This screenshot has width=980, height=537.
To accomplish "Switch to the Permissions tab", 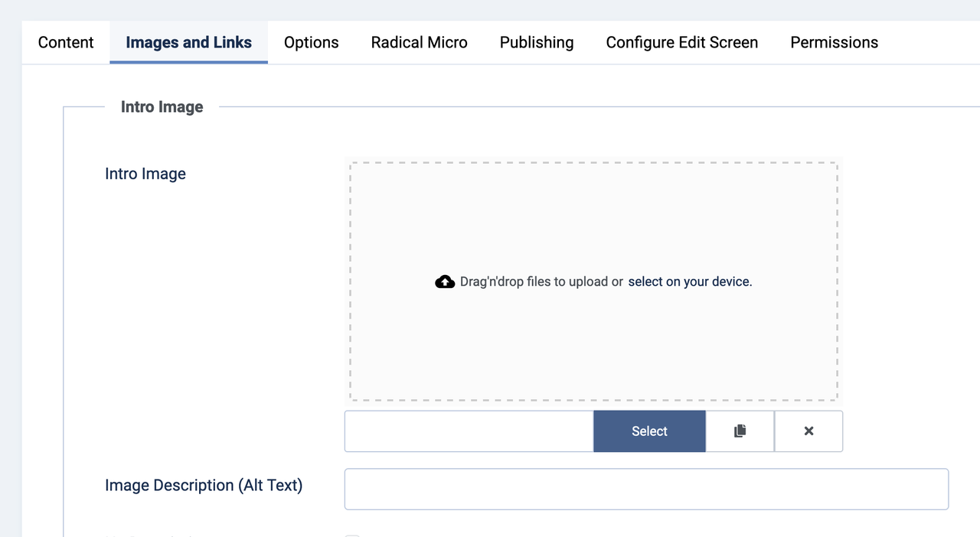I will pos(834,43).
